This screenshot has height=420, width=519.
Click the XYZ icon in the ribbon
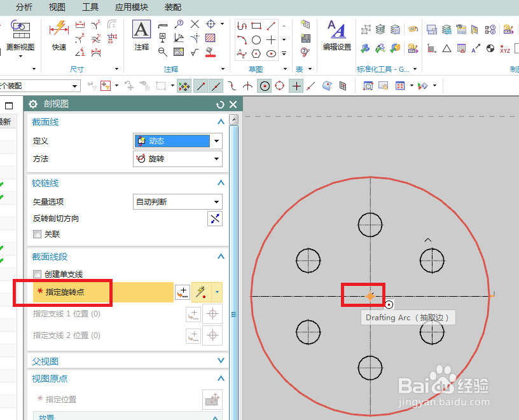[x=505, y=49]
